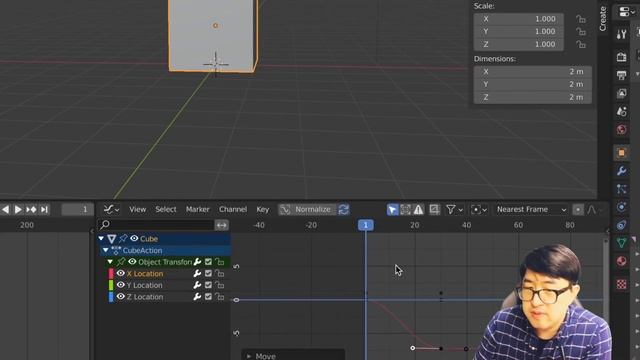Click the Z Location modifier wrench
Screen dimensions: 640x360
[x=197, y=297]
